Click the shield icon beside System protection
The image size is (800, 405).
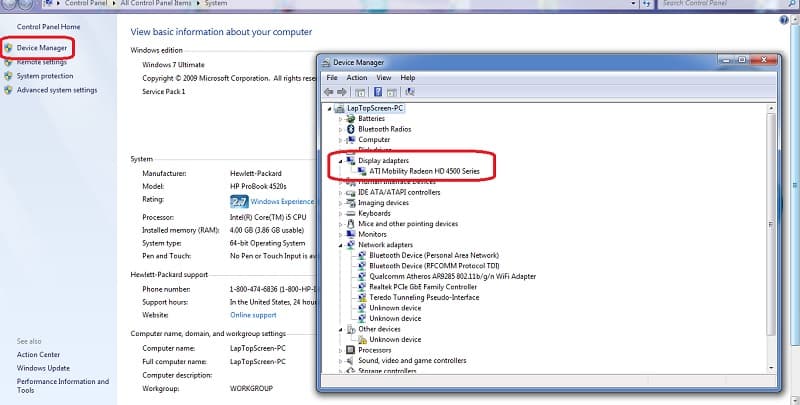[8, 76]
